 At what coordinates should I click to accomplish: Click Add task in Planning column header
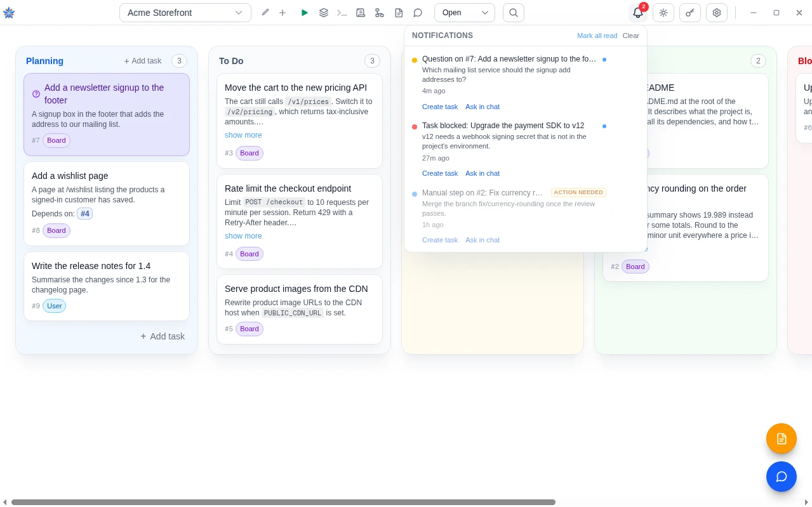point(143,61)
